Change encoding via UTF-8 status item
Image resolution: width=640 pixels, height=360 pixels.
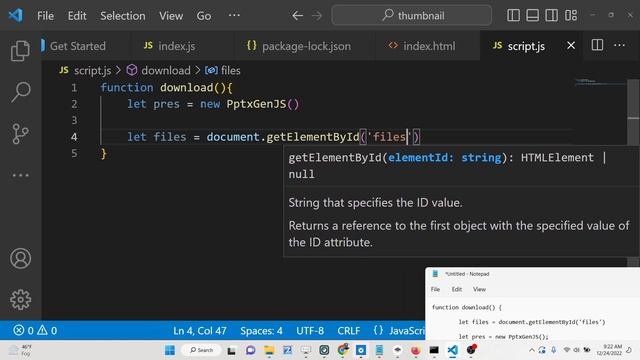click(x=310, y=330)
